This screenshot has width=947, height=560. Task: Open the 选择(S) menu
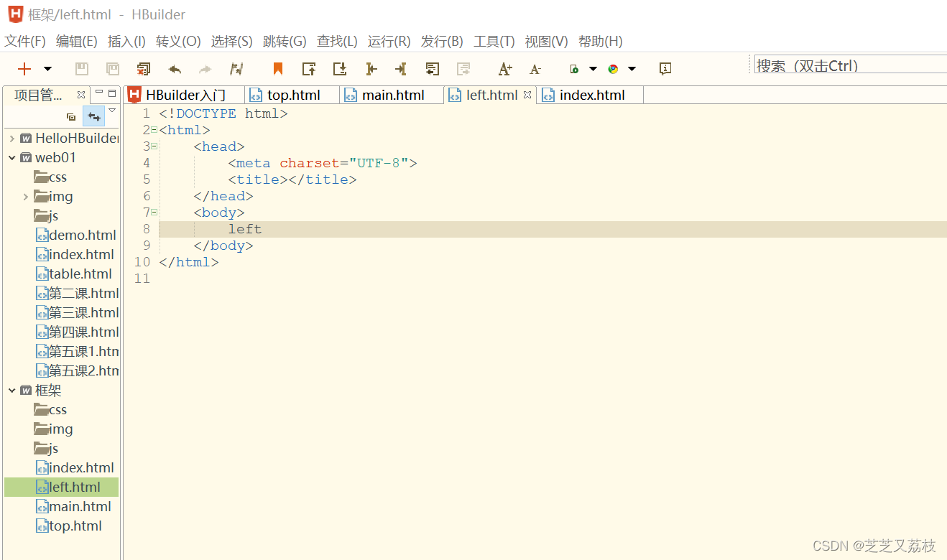point(232,42)
